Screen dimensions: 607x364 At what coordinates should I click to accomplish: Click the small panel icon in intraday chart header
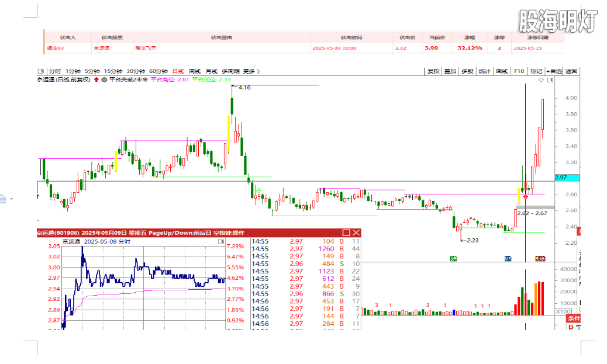pos(221,241)
